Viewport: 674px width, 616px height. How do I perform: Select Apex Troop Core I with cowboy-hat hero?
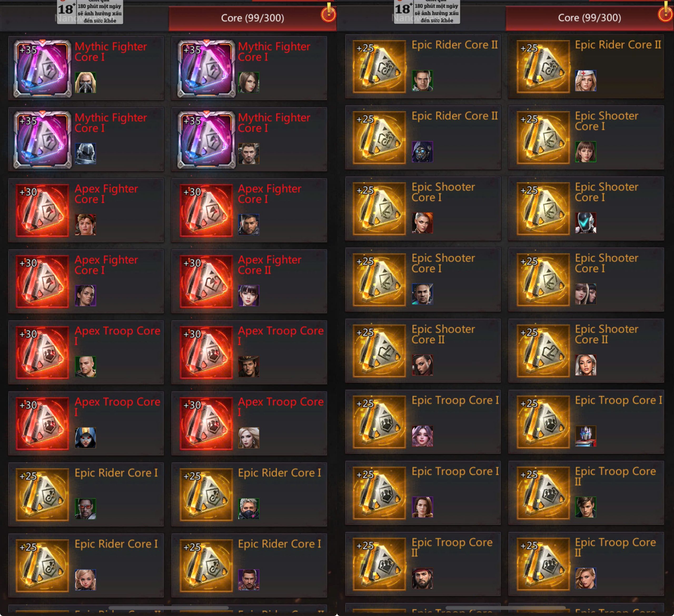tap(249, 352)
